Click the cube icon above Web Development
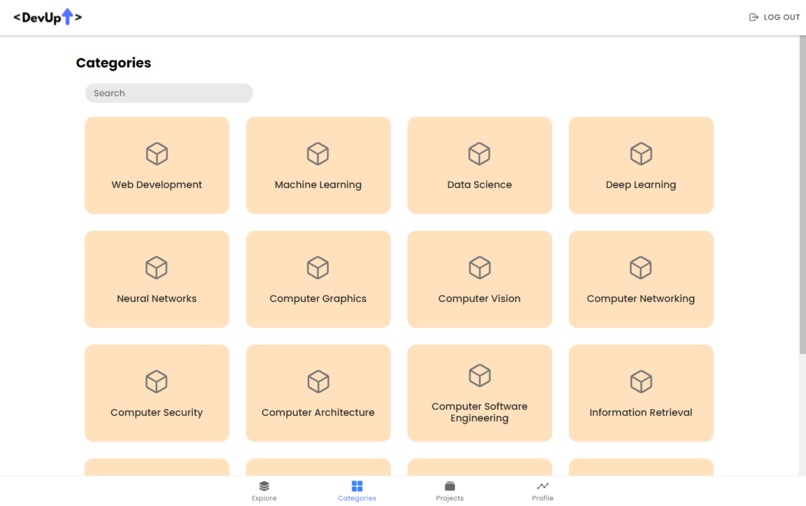 pos(157,154)
